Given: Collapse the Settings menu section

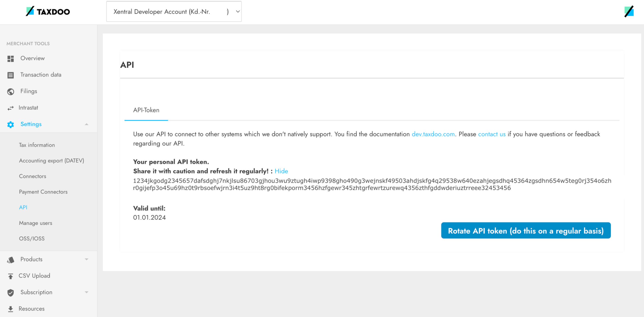Looking at the screenshot, I should [86, 124].
